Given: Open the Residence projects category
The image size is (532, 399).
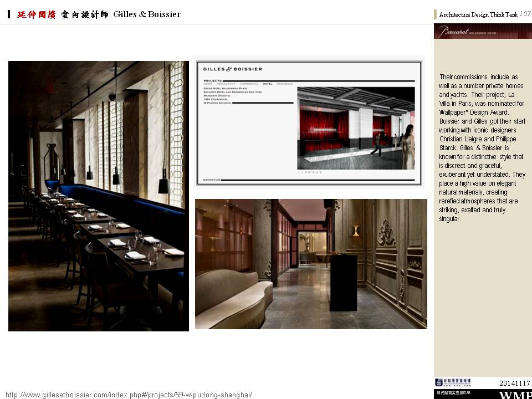Looking at the screenshot, I should pyautogui.click(x=285, y=84).
